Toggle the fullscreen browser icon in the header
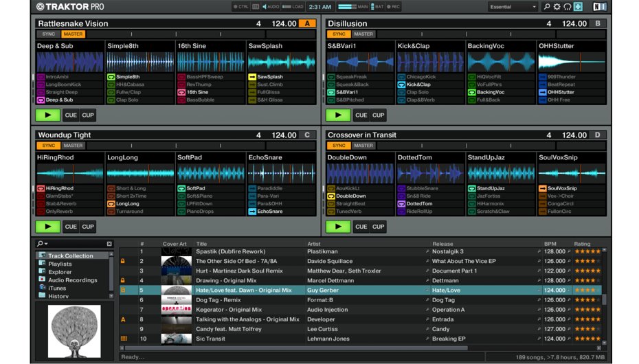The height and width of the screenshot is (364, 639). pyautogui.click(x=578, y=6)
